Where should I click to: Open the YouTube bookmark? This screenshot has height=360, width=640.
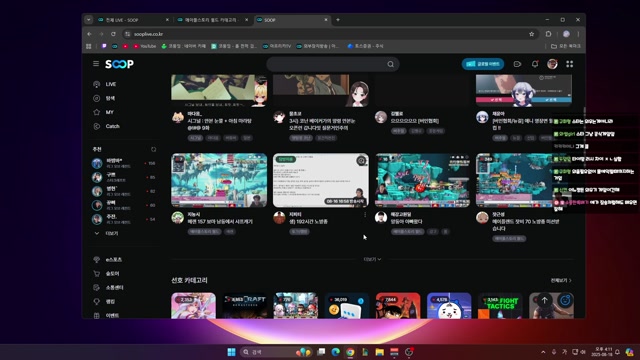tap(145, 46)
